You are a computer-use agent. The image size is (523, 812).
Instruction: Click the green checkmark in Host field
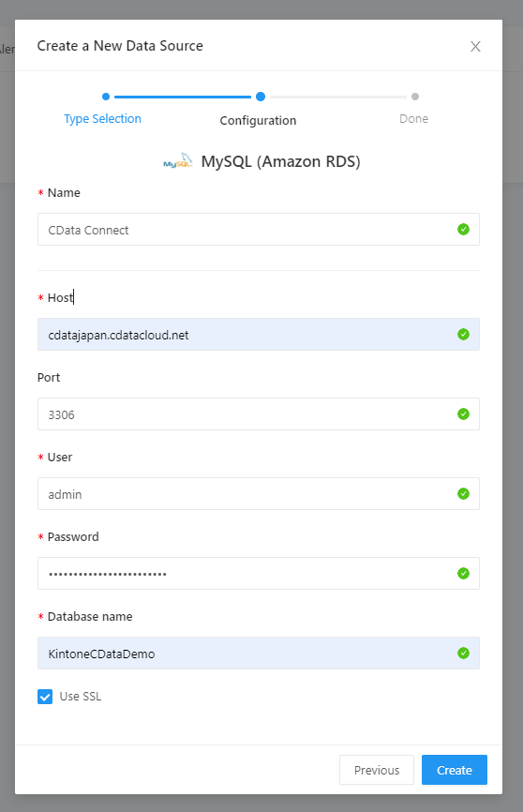point(463,335)
